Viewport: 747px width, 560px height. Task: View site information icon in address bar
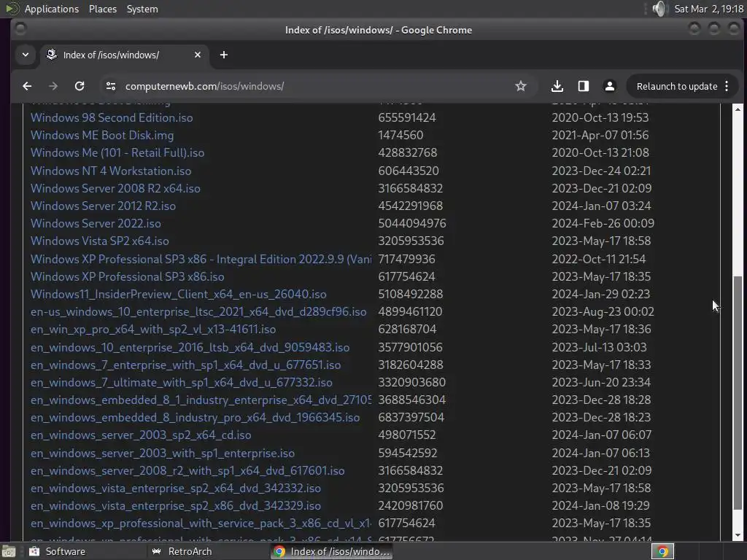click(111, 86)
